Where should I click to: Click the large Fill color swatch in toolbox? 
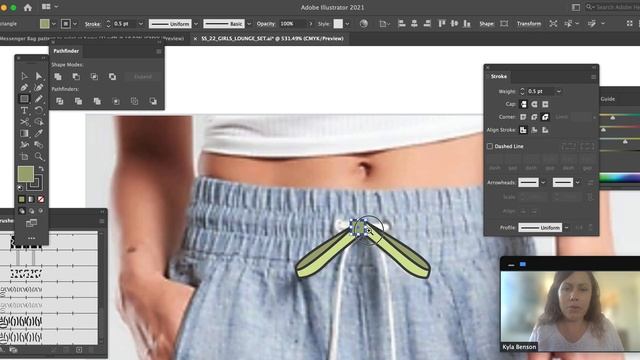point(26,174)
